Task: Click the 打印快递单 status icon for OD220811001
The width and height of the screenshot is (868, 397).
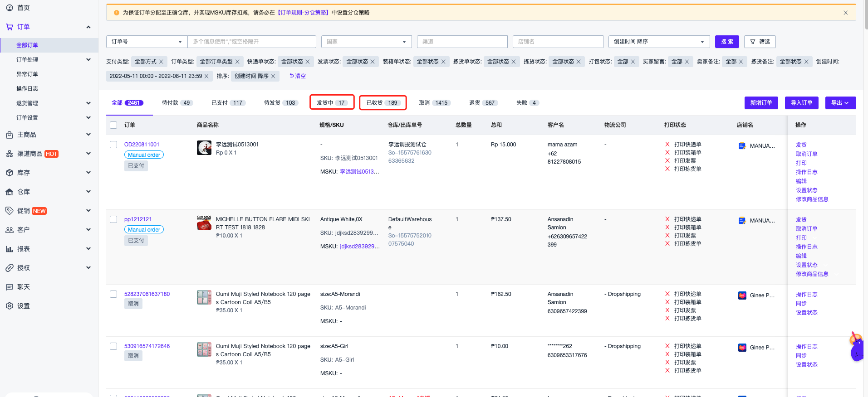Action: pos(667,145)
